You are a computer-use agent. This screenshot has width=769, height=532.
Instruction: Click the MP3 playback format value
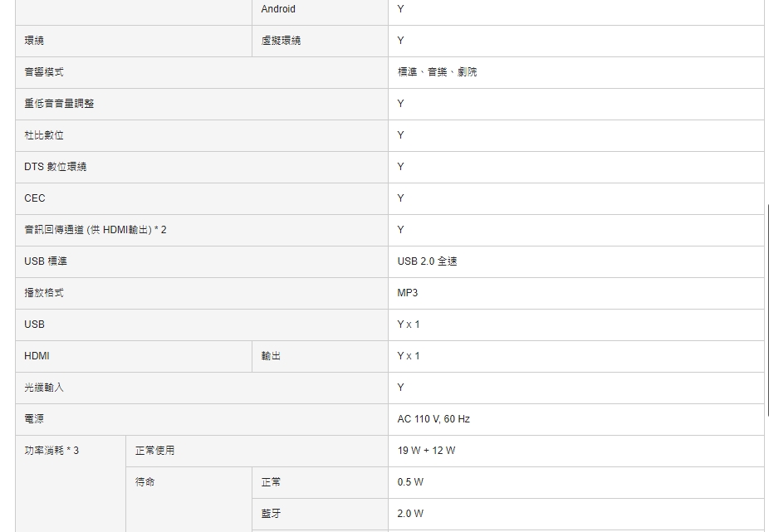tap(408, 293)
